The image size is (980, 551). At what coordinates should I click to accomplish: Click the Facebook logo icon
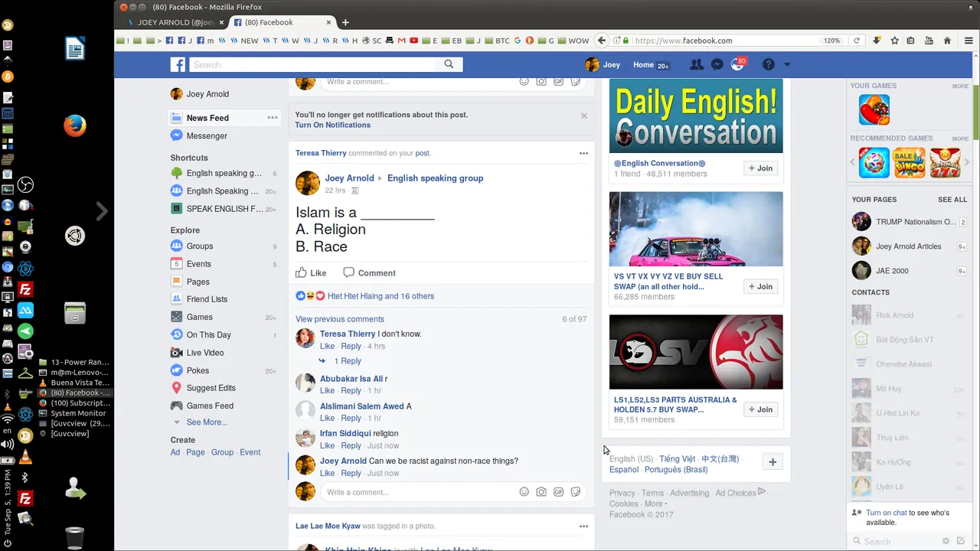coord(178,65)
